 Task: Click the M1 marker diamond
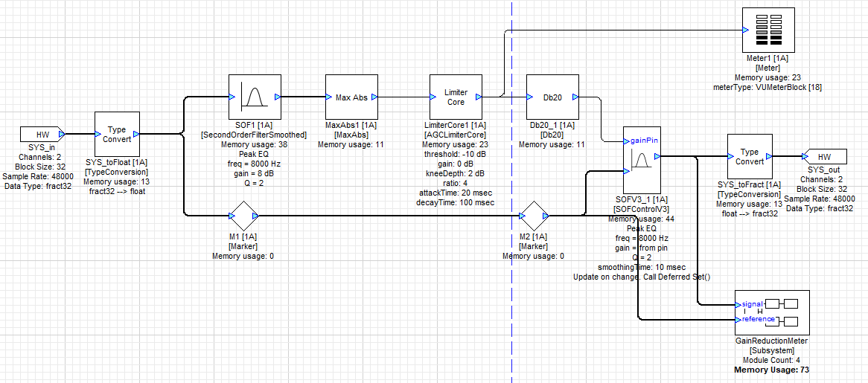pos(241,216)
